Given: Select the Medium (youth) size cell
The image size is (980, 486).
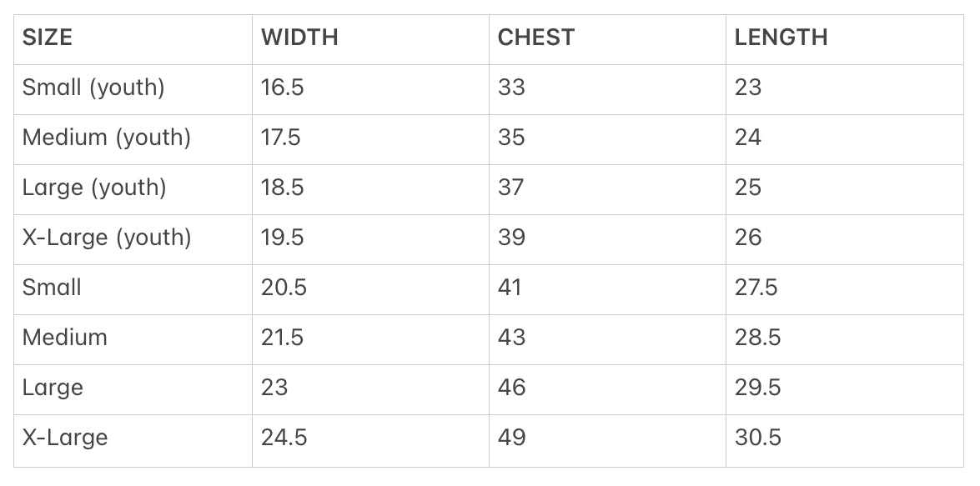Looking at the screenshot, I should click(x=107, y=138).
